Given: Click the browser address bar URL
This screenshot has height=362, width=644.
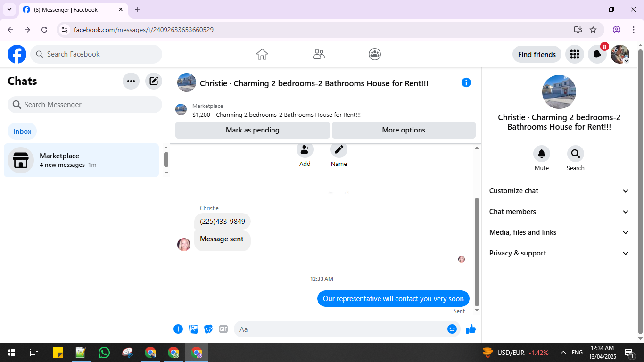Looking at the screenshot, I should tap(144, 30).
